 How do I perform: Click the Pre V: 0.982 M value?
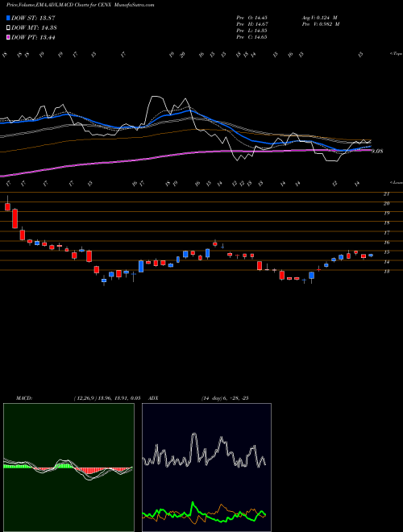tap(320, 23)
